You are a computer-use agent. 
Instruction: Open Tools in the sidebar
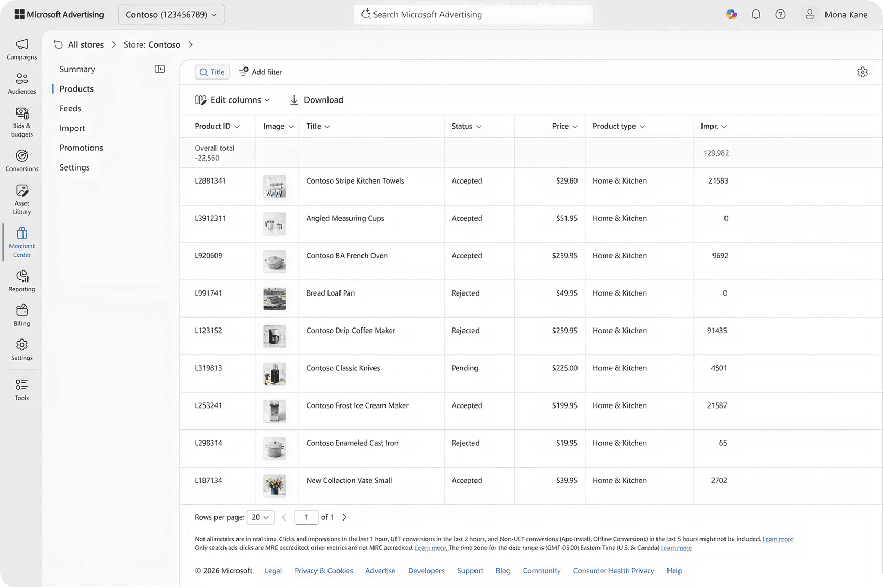21,390
